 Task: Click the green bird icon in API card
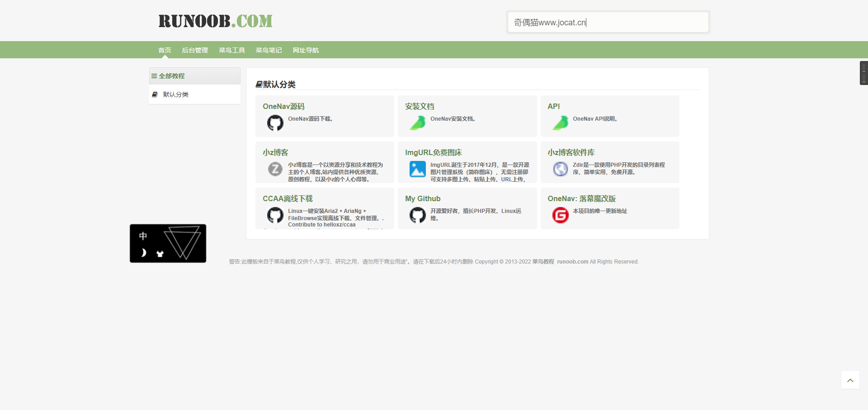click(x=560, y=123)
